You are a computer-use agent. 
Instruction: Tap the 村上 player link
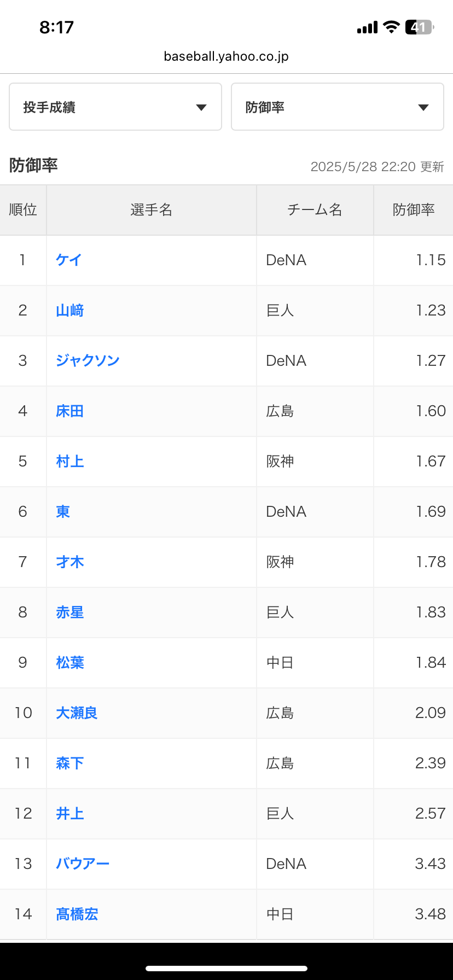(x=70, y=461)
